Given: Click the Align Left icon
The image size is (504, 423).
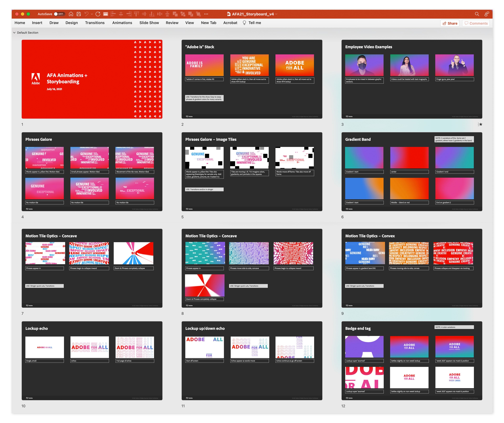Looking at the screenshot, I should (113, 14).
